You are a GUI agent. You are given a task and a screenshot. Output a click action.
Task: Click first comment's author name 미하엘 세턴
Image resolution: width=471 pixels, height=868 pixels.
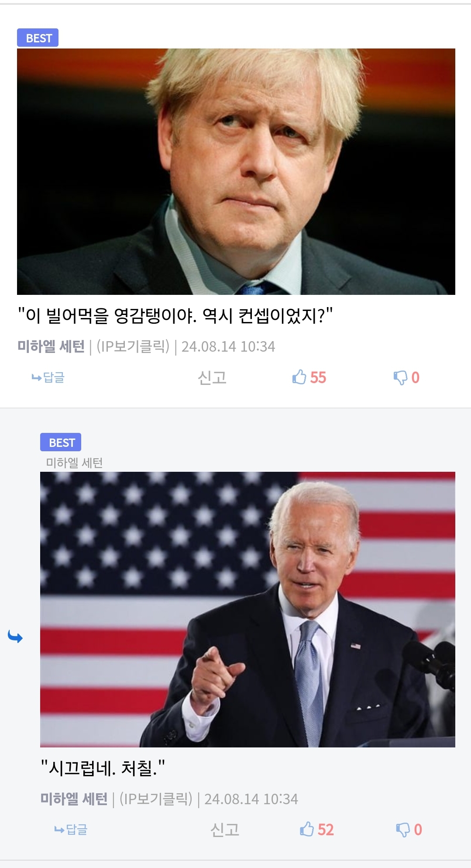click(51, 346)
